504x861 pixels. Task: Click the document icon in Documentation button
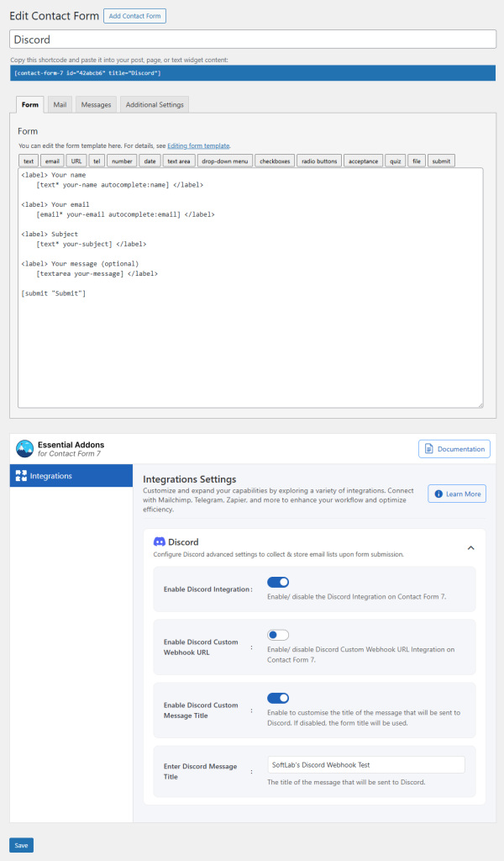click(429, 449)
